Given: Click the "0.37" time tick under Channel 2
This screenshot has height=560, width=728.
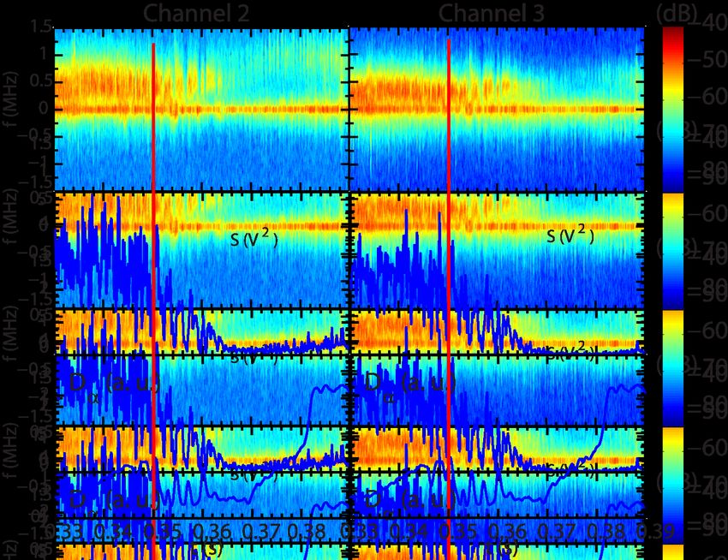Looking at the screenshot, I should tap(261, 531).
